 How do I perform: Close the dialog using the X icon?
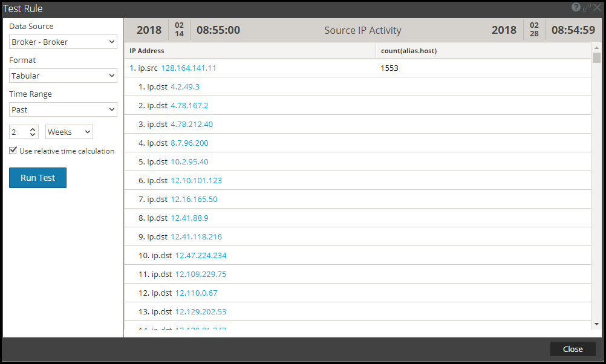(597, 7)
